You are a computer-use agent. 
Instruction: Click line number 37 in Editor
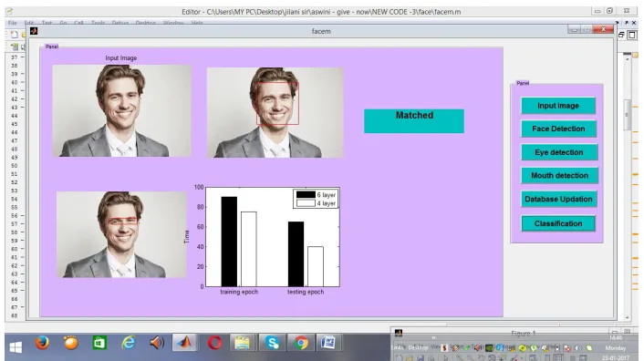(x=15, y=57)
